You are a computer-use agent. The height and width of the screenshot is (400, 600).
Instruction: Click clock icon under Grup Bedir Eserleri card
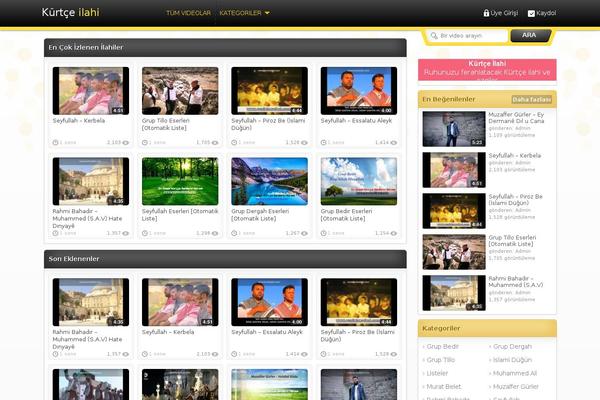(x=323, y=233)
